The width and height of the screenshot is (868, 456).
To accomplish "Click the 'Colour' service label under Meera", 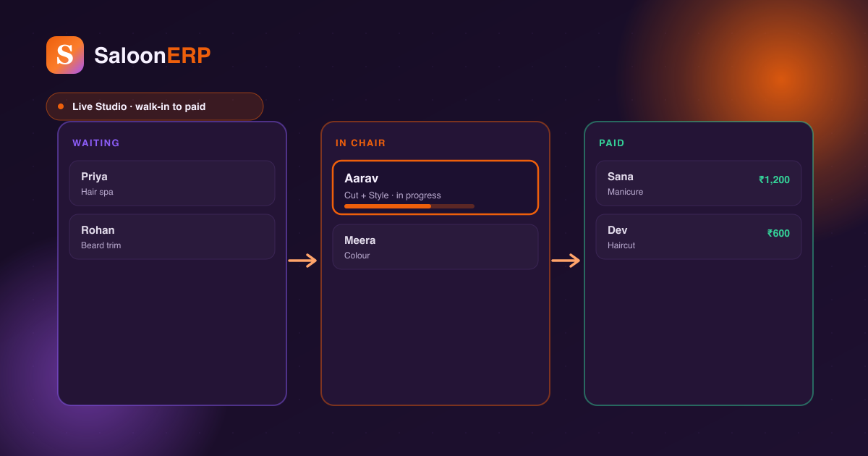I will click(357, 256).
